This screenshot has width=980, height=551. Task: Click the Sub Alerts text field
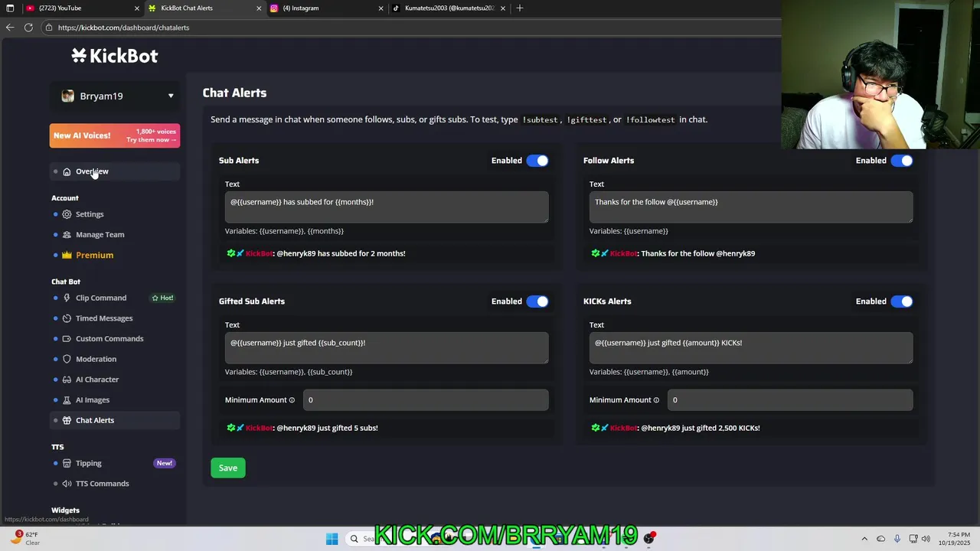387,207
